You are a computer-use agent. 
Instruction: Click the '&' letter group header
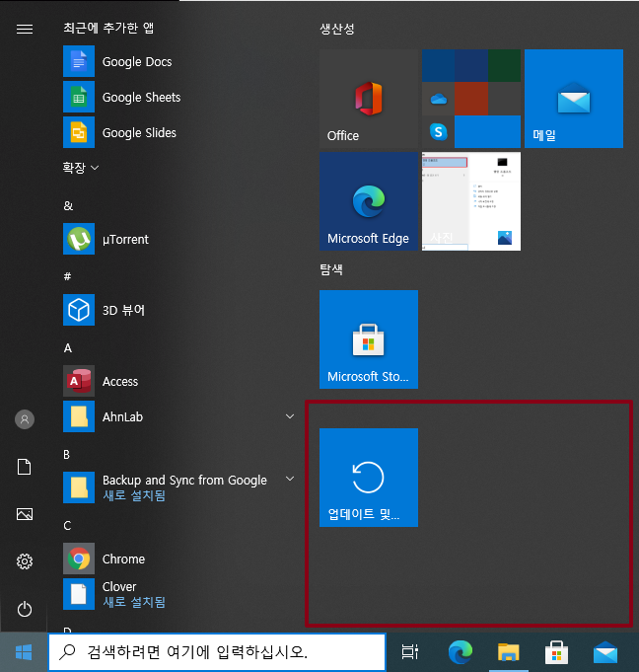(68, 205)
